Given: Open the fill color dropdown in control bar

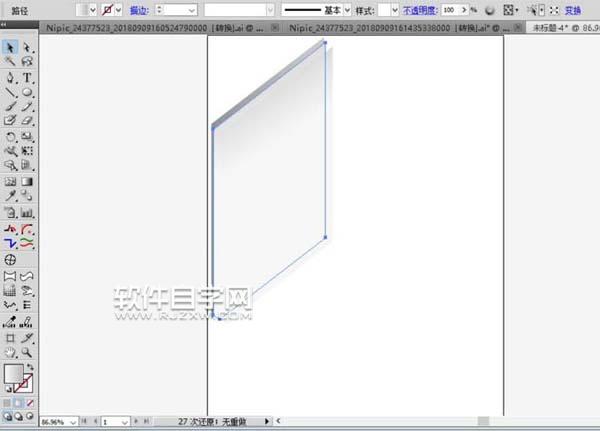Looking at the screenshot, I should (93, 10).
